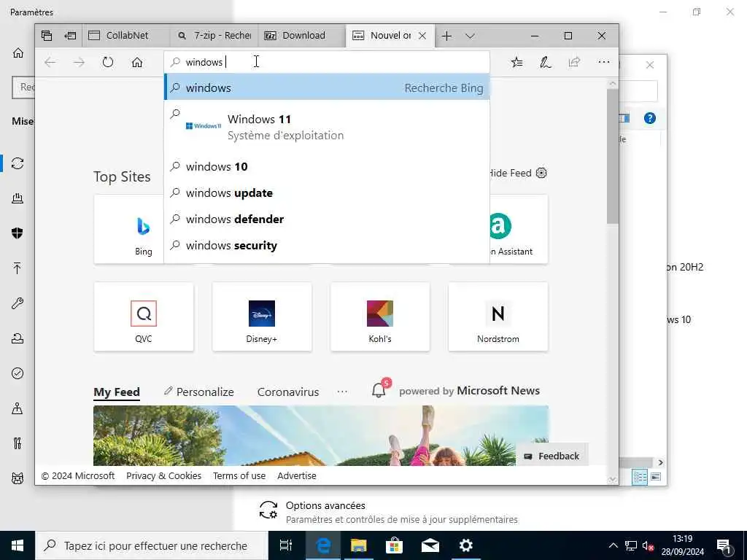Click Personalize feed link
The width and height of the screenshot is (747, 560).
click(198, 392)
